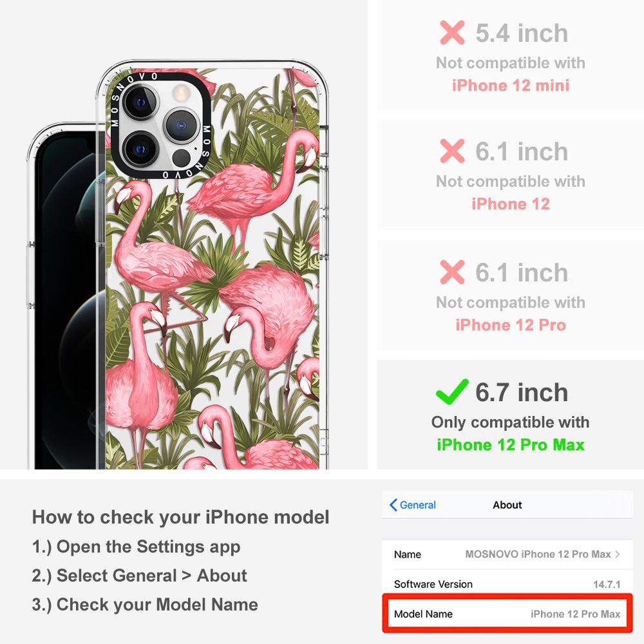Click the About title header
Image resolution: width=644 pixels, height=644 pixels.
click(507, 505)
